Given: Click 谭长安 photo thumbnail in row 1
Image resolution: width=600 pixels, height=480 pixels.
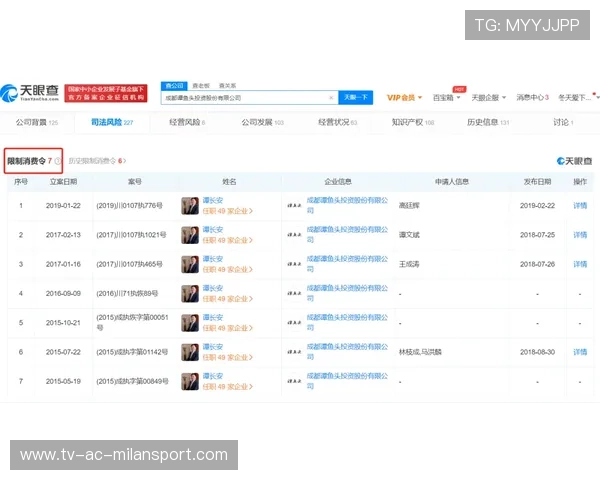Looking at the screenshot, I should tap(190, 205).
